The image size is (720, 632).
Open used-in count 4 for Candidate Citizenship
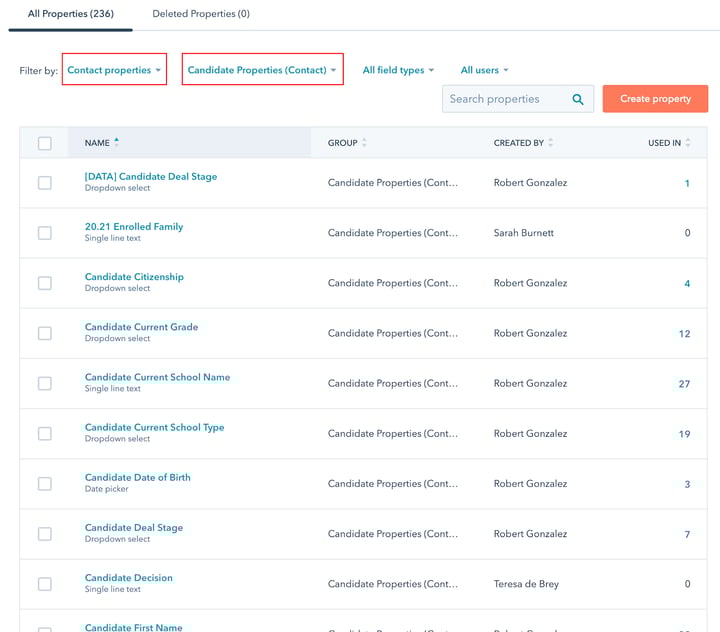tap(687, 283)
